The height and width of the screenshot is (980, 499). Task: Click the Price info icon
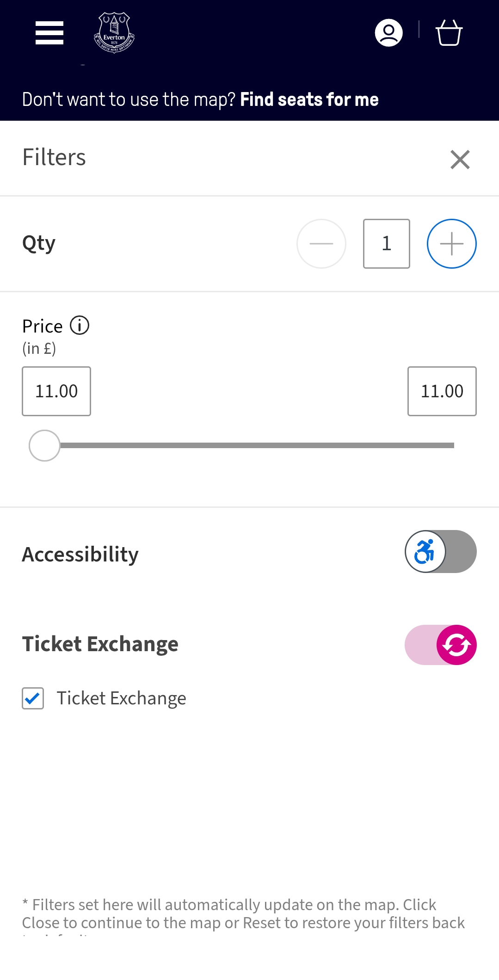click(x=80, y=326)
